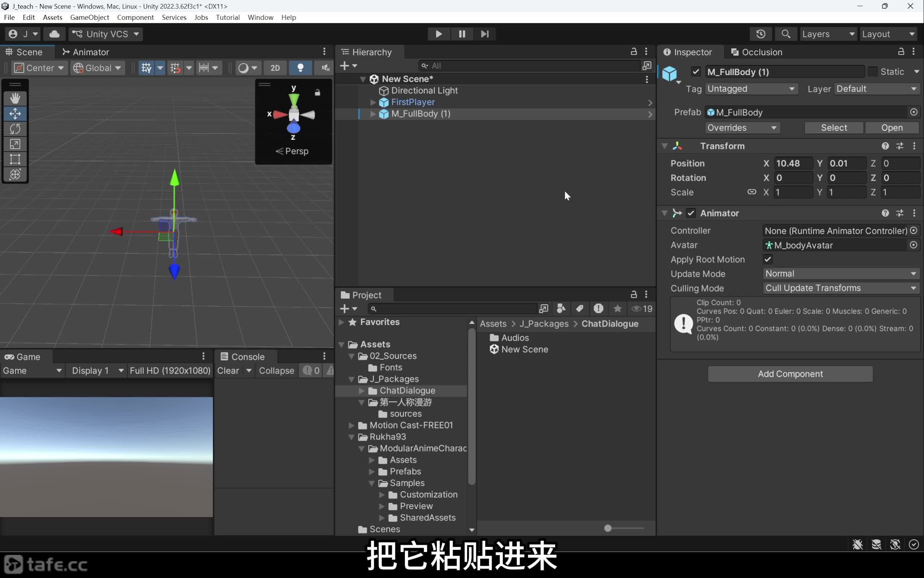The width and height of the screenshot is (924, 578).
Task: Click the prefab Open button
Action: (x=892, y=128)
